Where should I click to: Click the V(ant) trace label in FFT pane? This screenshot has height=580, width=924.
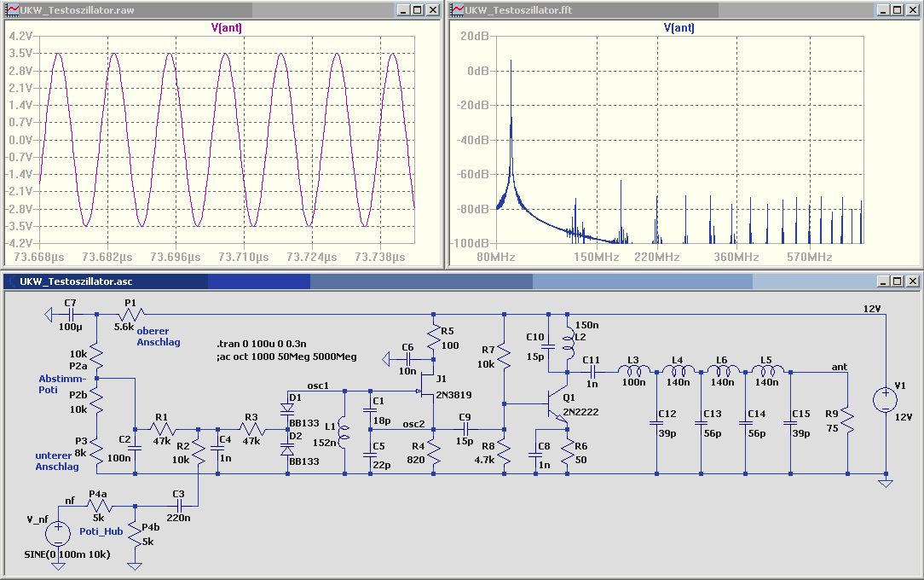(679, 27)
